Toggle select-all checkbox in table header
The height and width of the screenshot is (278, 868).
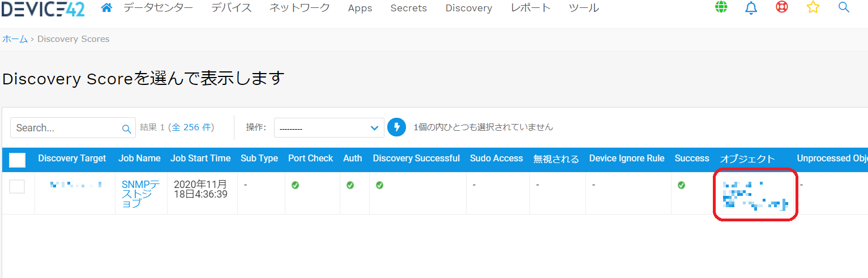tap(18, 160)
